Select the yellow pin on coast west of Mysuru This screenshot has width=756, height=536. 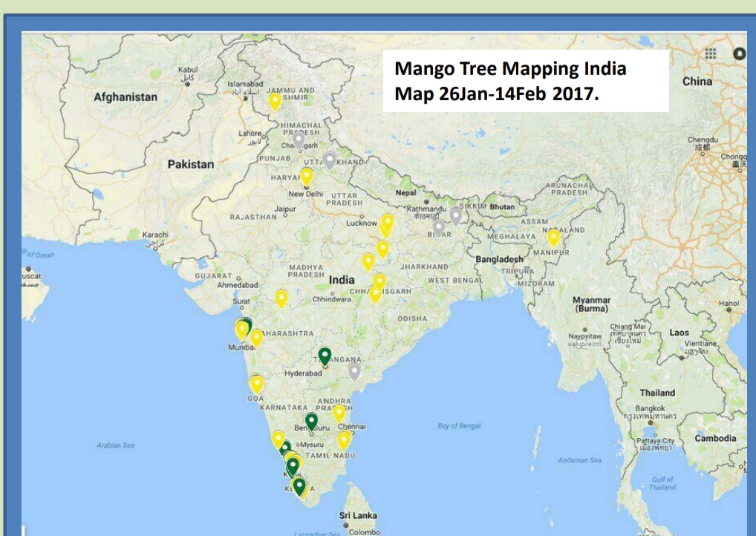coord(278,439)
